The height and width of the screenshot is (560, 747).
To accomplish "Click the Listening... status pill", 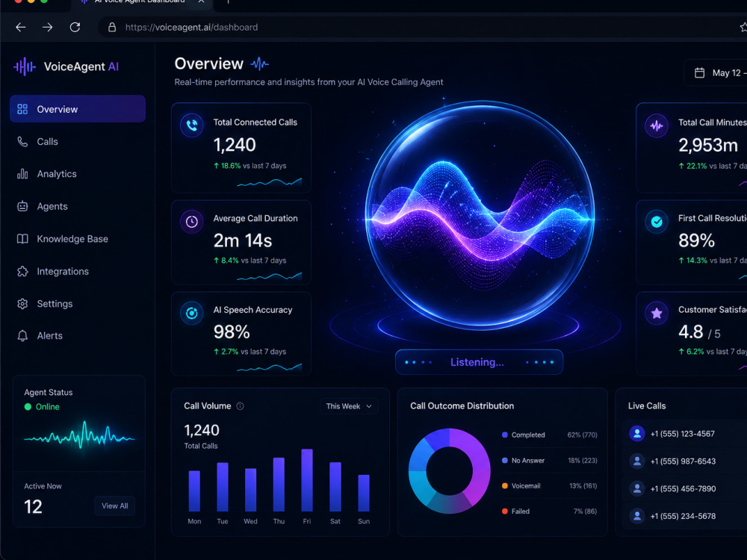I will [x=480, y=362].
